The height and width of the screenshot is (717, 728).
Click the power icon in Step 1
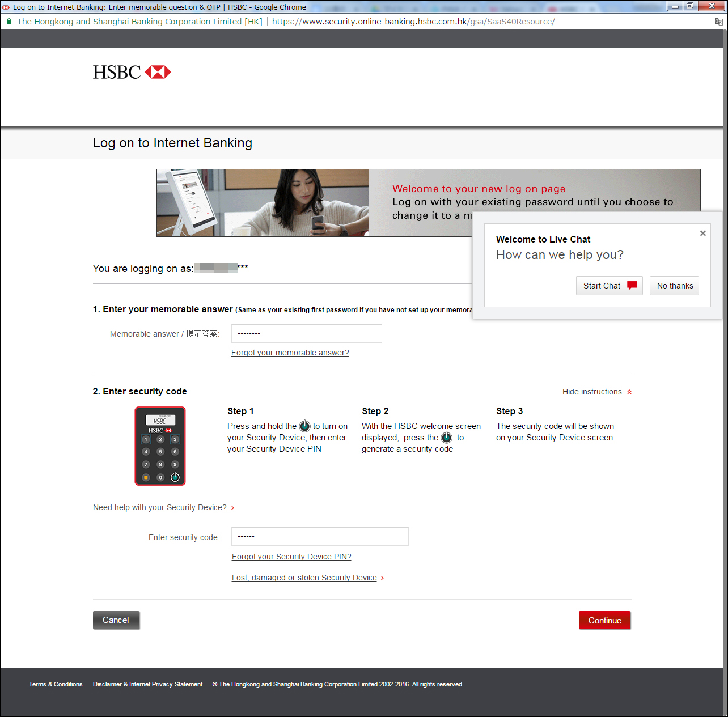coord(304,426)
